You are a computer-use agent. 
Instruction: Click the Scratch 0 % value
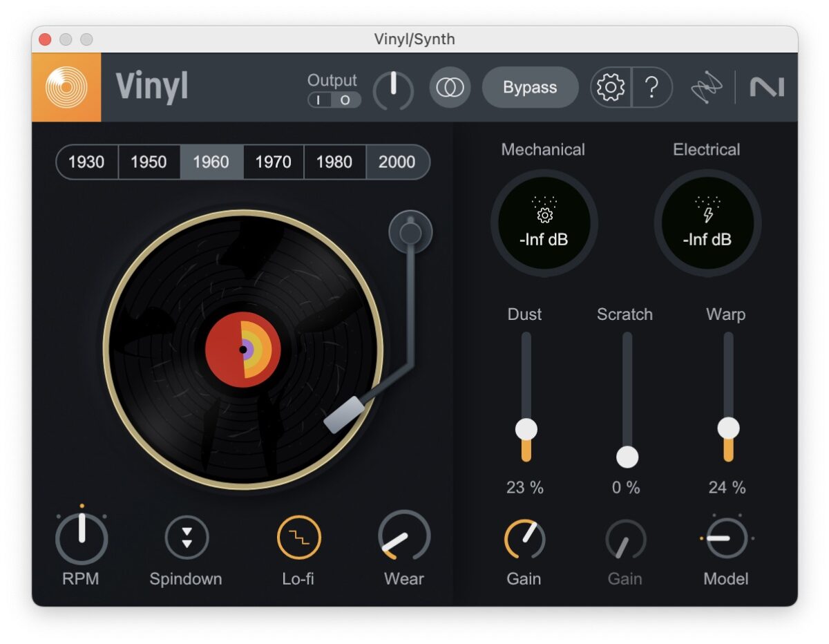626,488
